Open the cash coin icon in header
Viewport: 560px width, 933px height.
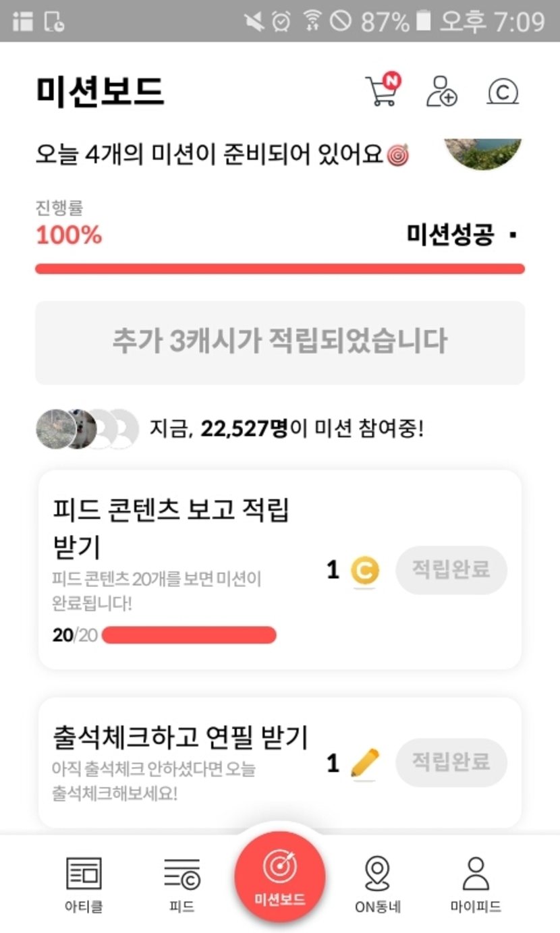click(503, 92)
